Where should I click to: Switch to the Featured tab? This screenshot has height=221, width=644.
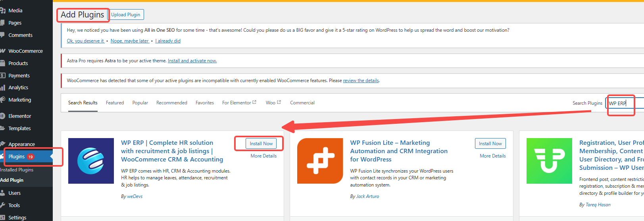(115, 103)
